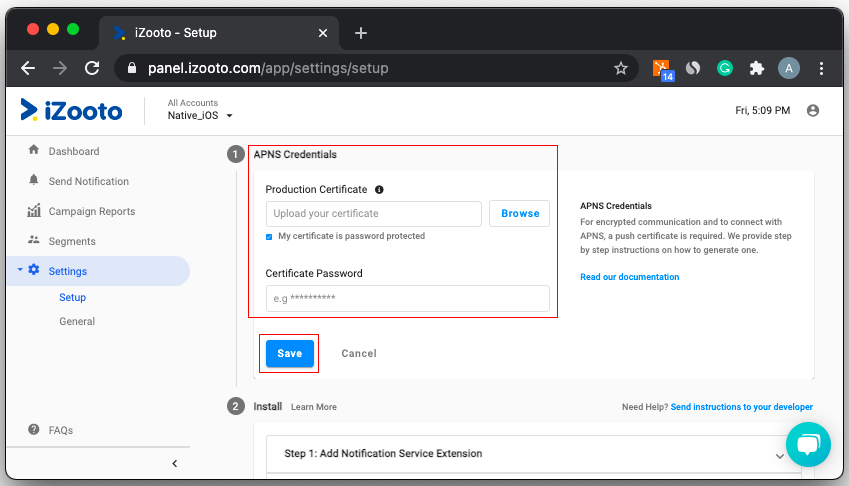The height and width of the screenshot is (486, 849).
Task: Go forward in browser history
Action: [x=60, y=68]
